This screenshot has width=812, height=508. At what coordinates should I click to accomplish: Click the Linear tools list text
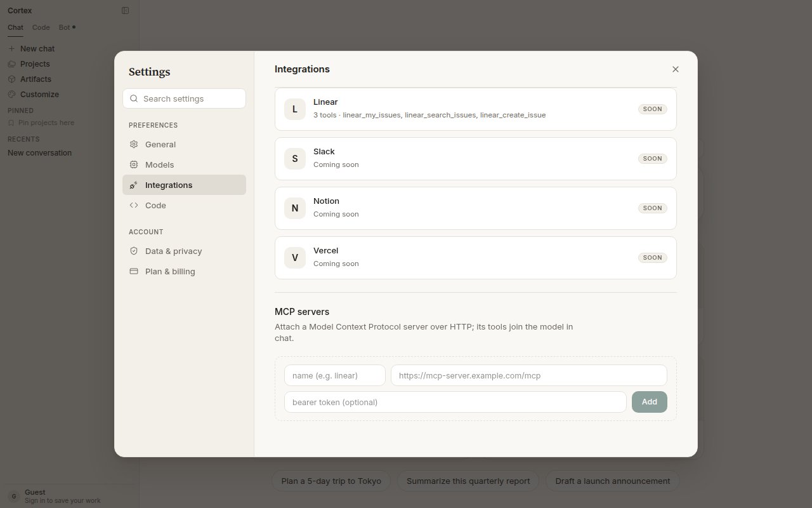(x=429, y=115)
